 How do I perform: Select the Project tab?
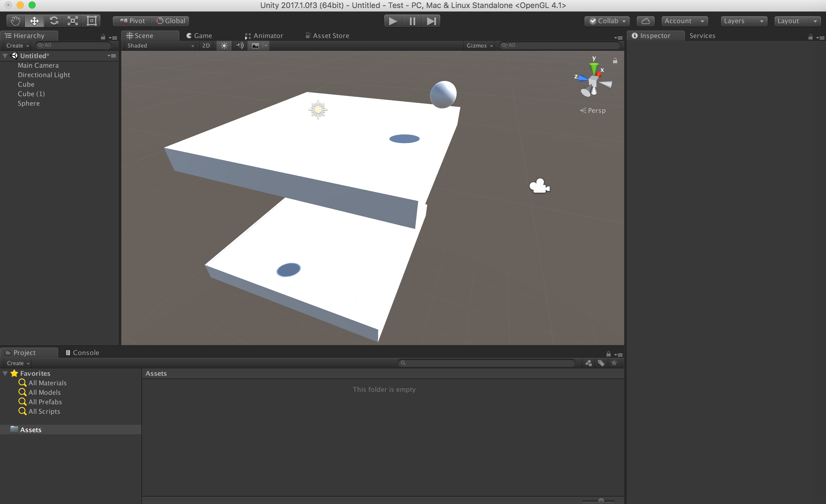pos(29,353)
